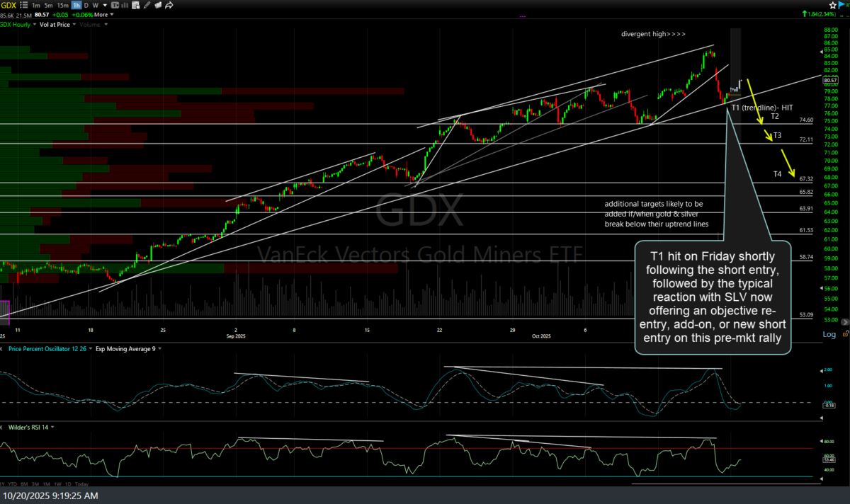Screen dimensions: 850x504
Task: Open the More options dropdown
Action: point(103,15)
